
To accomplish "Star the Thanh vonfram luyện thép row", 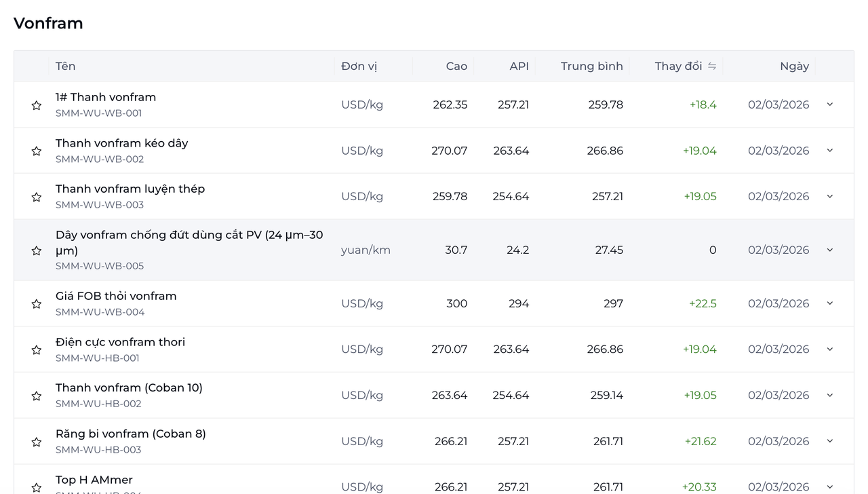I will point(37,197).
